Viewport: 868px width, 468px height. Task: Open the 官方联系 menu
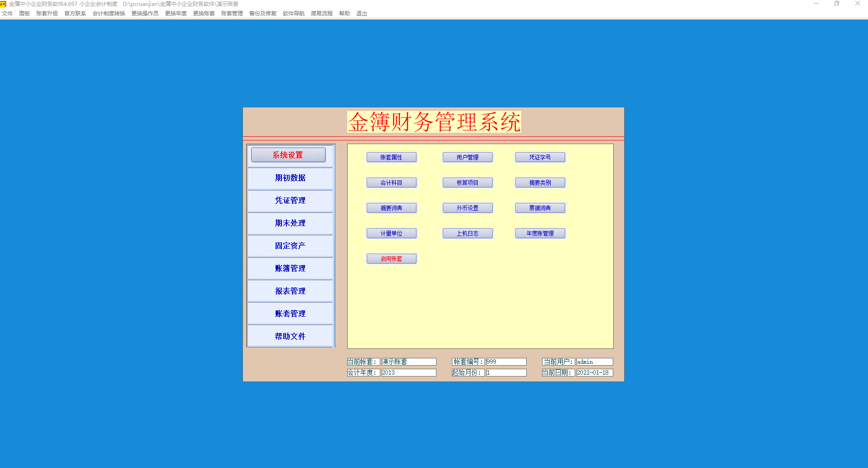[x=75, y=14]
